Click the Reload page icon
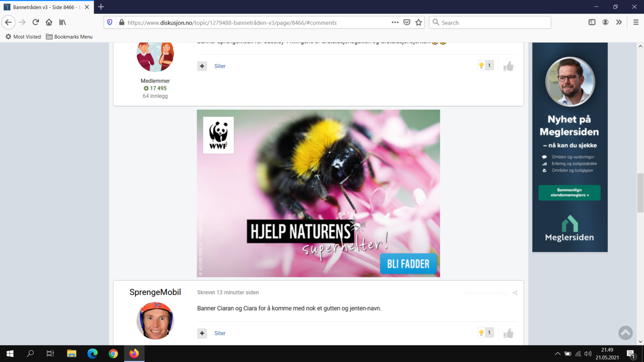Screen dimensions: 644x362 point(35,22)
